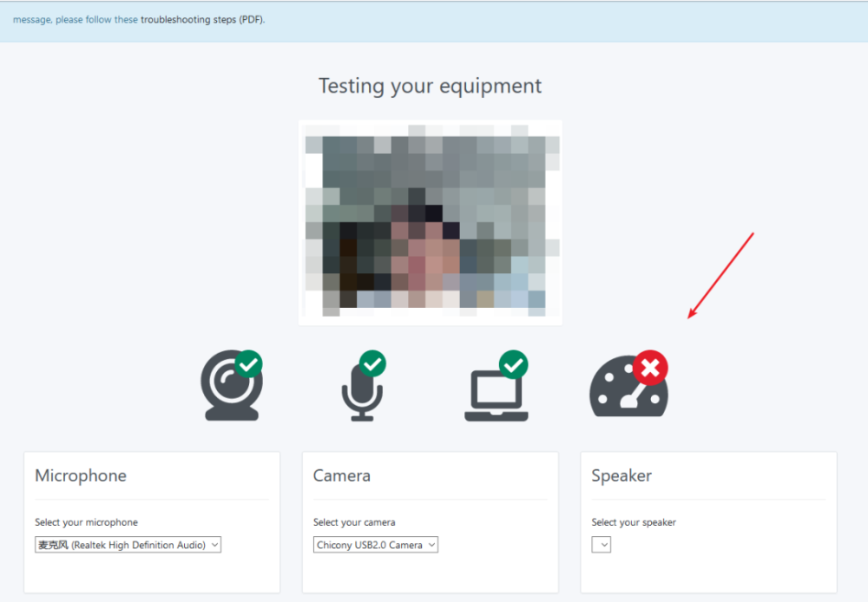
Task: Click the Speaker panel heading
Action: pos(621,476)
